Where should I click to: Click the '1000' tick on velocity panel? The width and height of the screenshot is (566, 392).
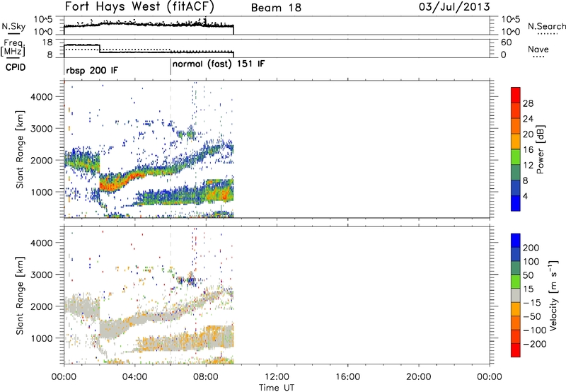(x=42, y=338)
